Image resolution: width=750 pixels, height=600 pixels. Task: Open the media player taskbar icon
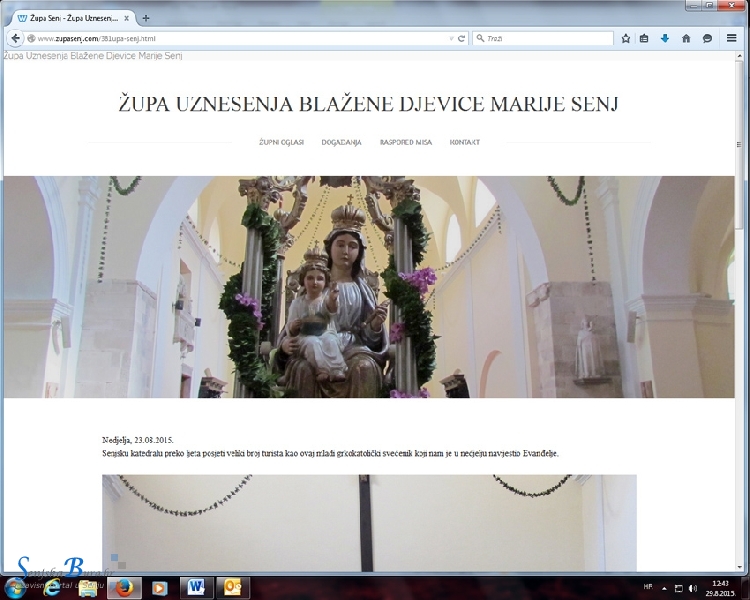click(x=160, y=588)
